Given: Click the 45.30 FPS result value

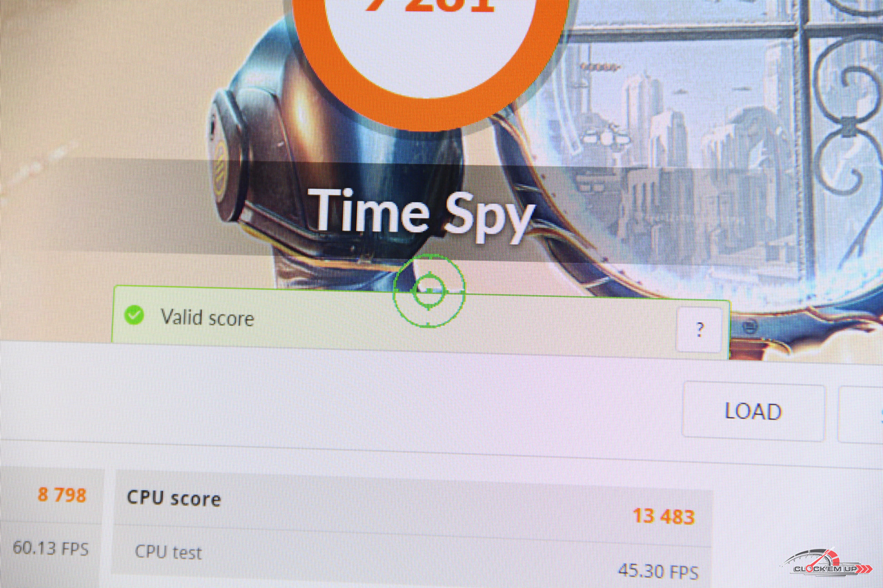Looking at the screenshot, I should 658,571.
